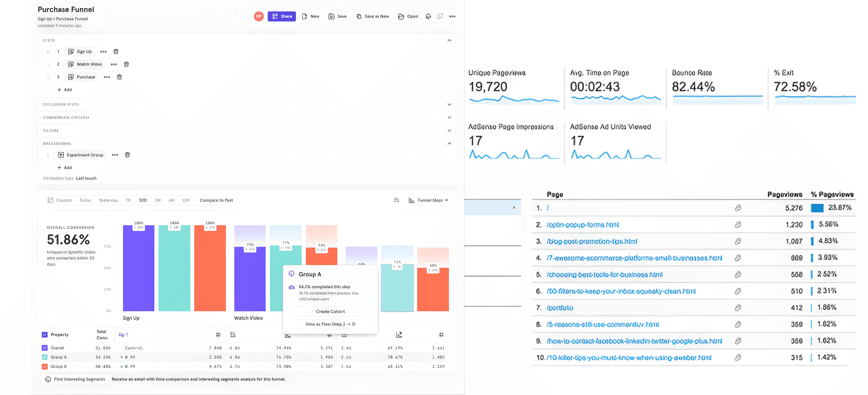This screenshot has width=868, height=395.
Task: Delete the Sign Up step trash icon
Action: [x=116, y=52]
